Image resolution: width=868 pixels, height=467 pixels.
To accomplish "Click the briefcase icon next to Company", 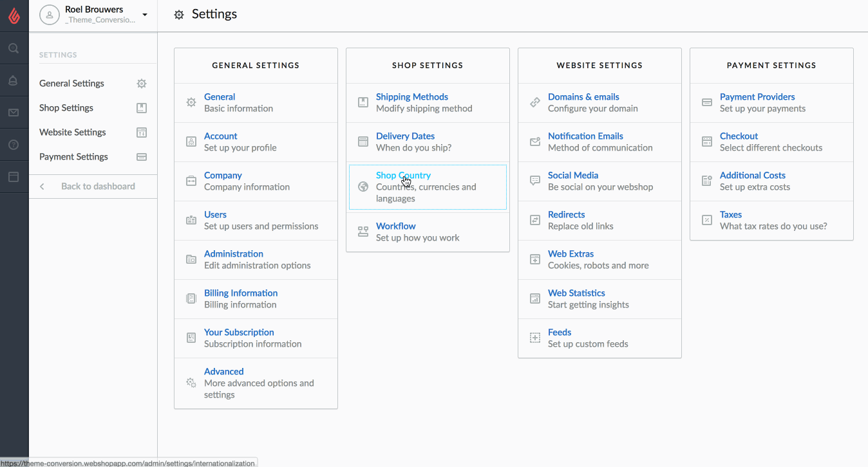I will [191, 181].
